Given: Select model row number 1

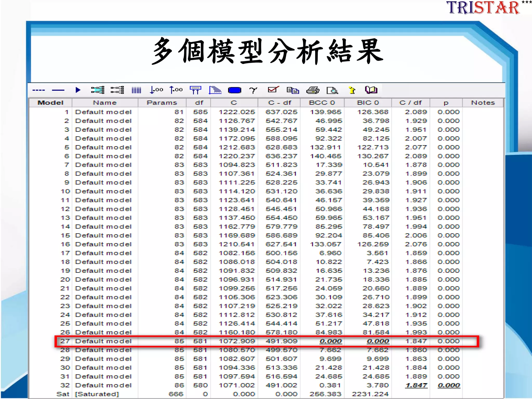Looking at the screenshot, I should [x=266, y=112].
